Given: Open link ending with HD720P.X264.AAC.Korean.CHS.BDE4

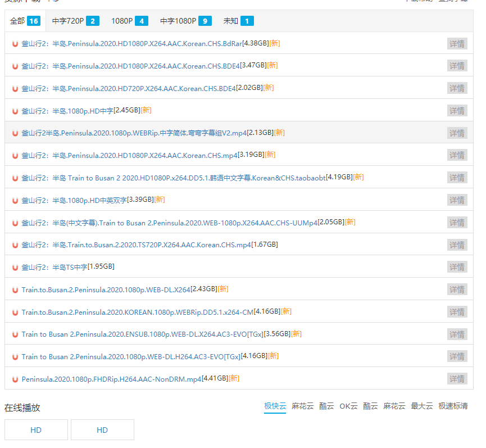Looking at the screenshot, I should pyautogui.click(x=129, y=89).
